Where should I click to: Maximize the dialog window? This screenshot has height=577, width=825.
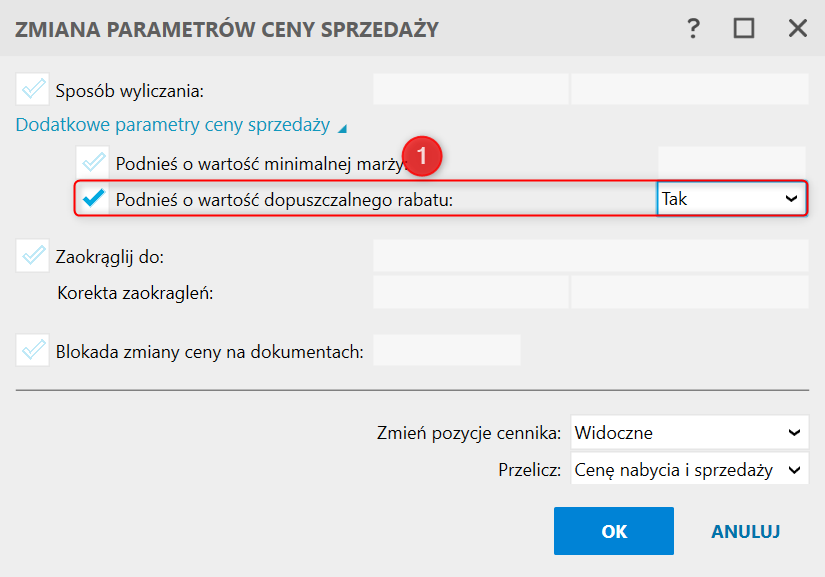point(744,29)
